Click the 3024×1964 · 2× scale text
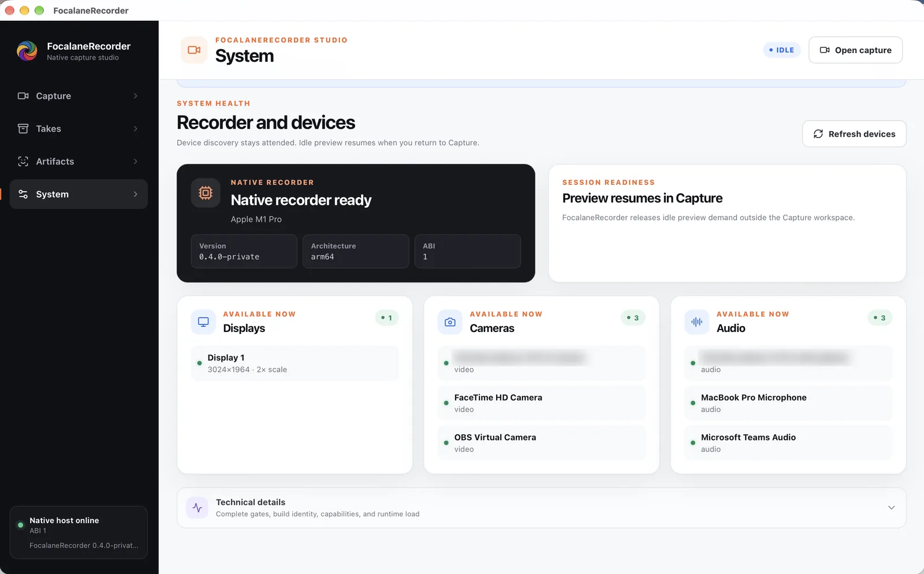 point(247,370)
